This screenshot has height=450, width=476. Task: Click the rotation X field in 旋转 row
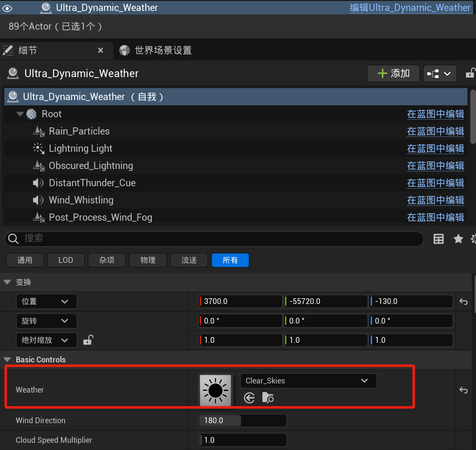tap(240, 321)
